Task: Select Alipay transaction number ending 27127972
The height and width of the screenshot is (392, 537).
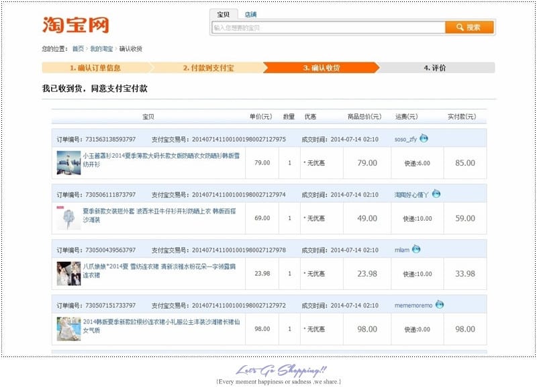Action: [239, 305]
